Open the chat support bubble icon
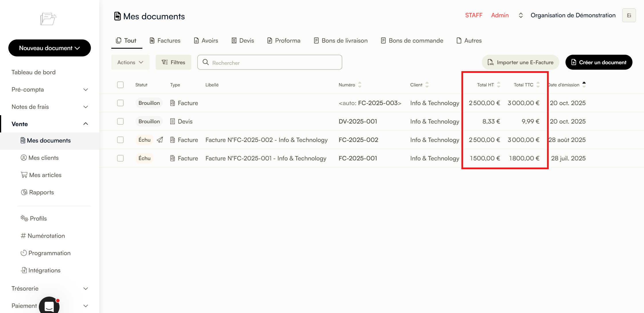644x313 pixels. tap(49, 306)
